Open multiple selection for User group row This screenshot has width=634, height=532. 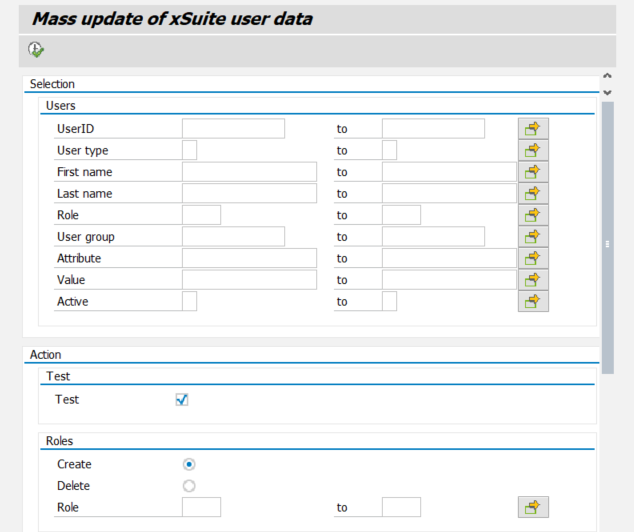coord(533,236)
